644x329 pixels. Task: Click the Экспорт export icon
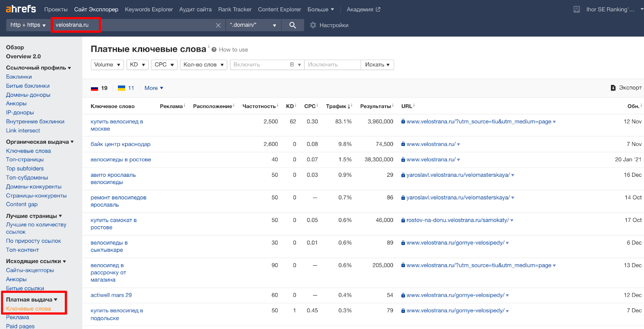coord(613,88)
